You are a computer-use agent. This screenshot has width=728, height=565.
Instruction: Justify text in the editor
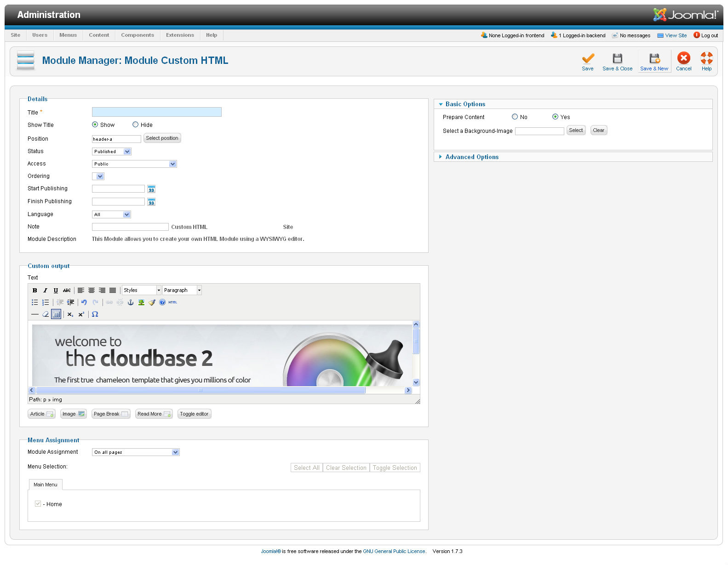click(x=113, y=291)
